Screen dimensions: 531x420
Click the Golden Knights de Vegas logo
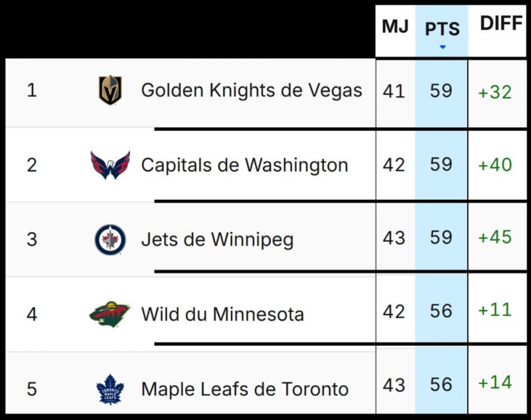click(110, 91)
